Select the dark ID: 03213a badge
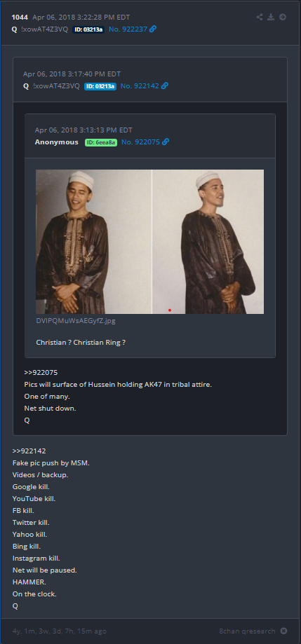The width and height of the screenshot is (301, 644). 88,29
